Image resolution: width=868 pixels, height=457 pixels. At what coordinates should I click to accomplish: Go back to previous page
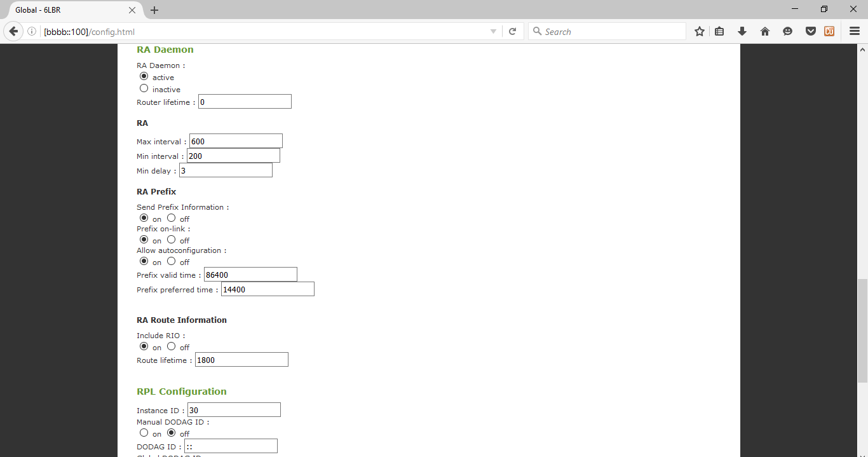tap(13, 31)
